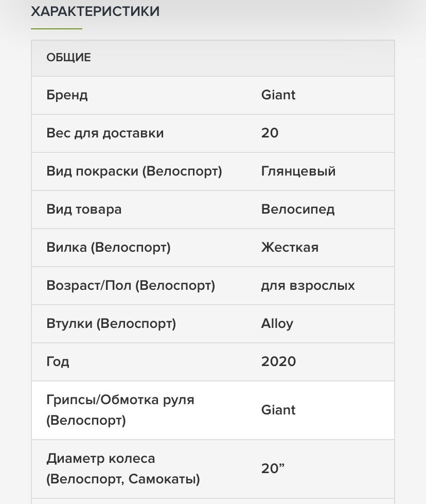Click the Втулки (Велоспорт) label
The height and width of the screenshot is (504, 426).
click(x=111, y=323)
